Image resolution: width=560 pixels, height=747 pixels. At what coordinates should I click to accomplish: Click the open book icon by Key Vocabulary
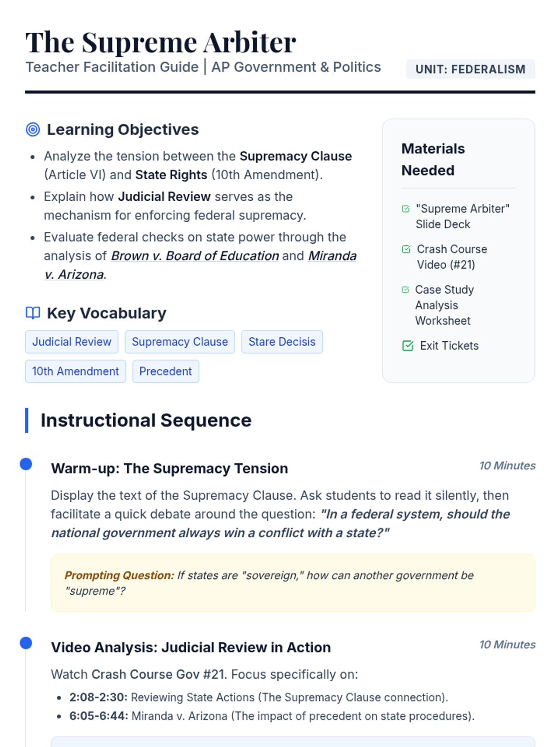[33, 313]
